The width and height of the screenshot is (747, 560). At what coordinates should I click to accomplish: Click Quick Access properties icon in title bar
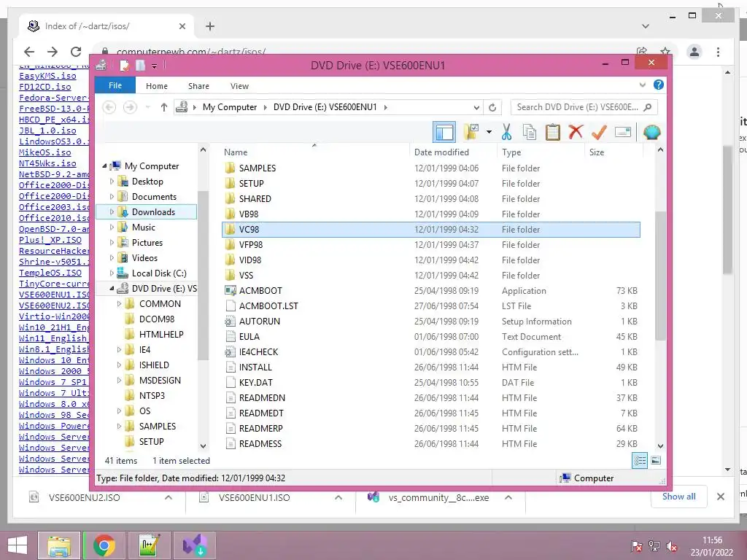click(x=124, y=65)
